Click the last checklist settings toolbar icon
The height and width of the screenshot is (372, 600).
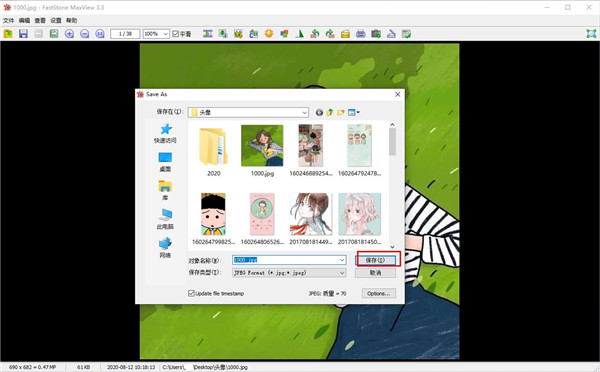(407, 34)
